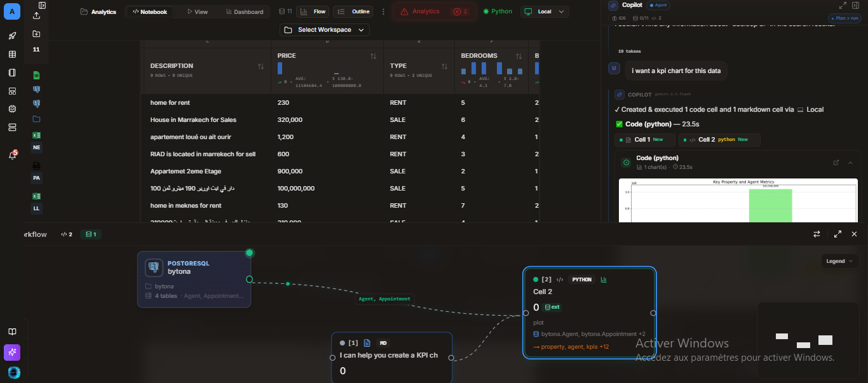The width and height of the screenshot is (868, 383).
Task: Select the markdown node 'I can help you create'
Action: click(x=391, y=358)
